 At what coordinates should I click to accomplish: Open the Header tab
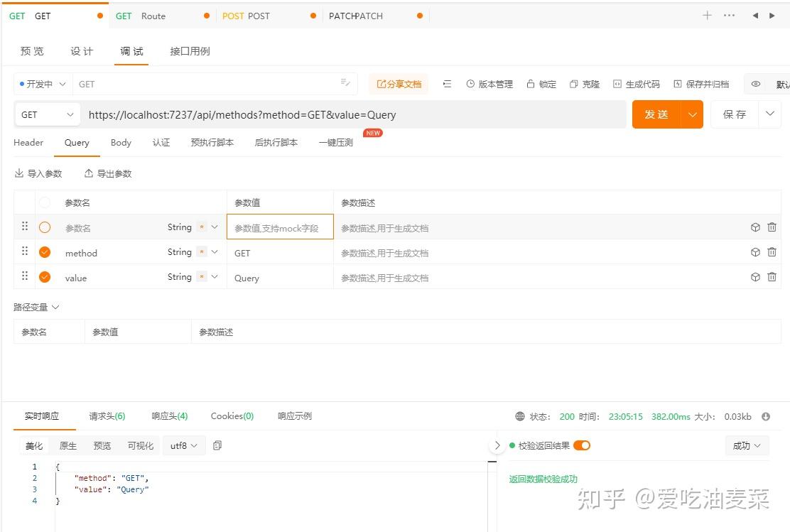tap(28, 143)
